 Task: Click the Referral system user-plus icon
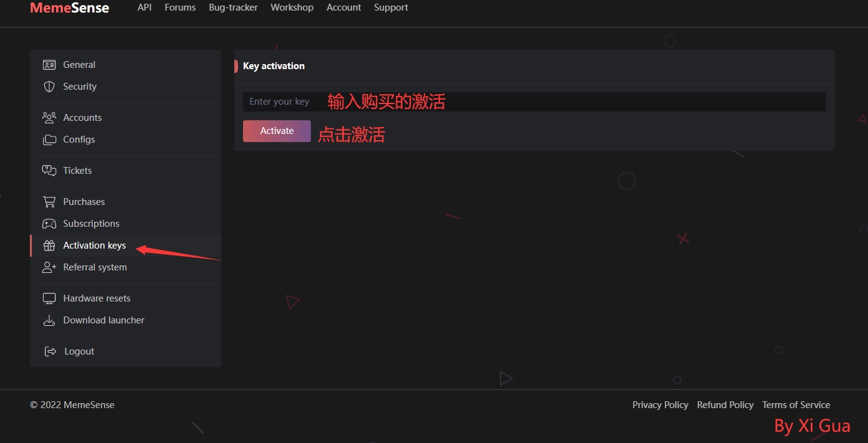pyautogui.click(x=49, y=267)
